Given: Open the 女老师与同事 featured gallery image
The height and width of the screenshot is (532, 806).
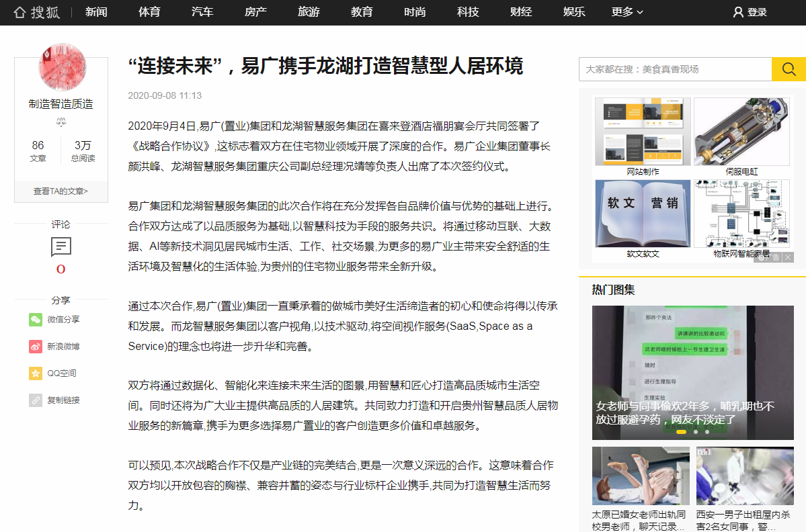Looking at the screenshot, I should point(693,373).
